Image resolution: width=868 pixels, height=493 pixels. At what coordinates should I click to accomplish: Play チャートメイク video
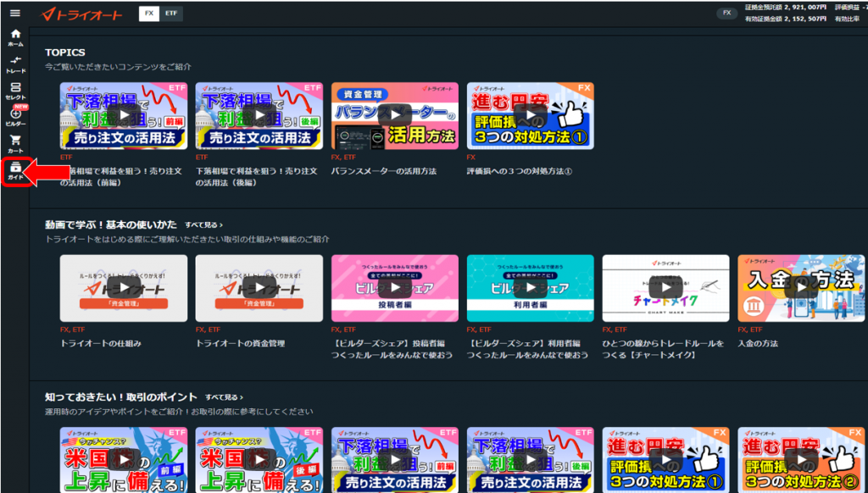click(x=666, y=288)
